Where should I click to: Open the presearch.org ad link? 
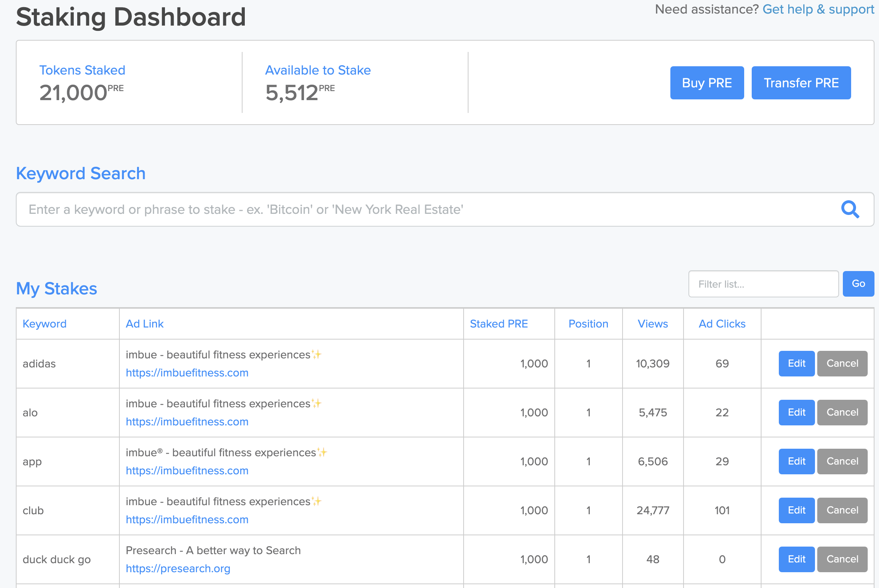(178, 568)
